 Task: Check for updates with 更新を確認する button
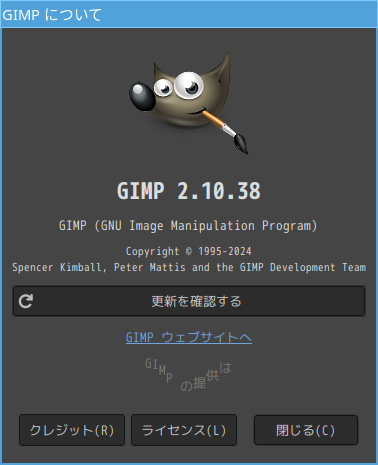tap(189, 301)
